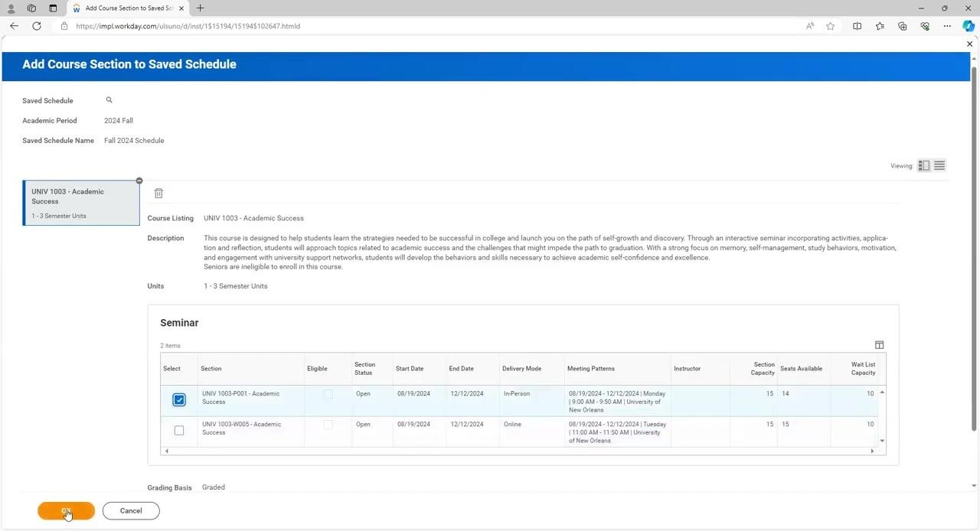Switch to the split list view icon
The image size is (980, 531).
tap(924, 165)
